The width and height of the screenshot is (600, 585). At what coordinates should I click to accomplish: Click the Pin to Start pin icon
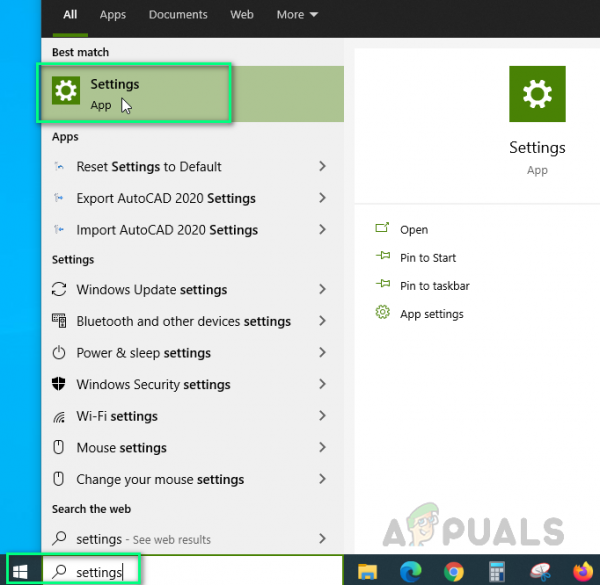[383, 256]
